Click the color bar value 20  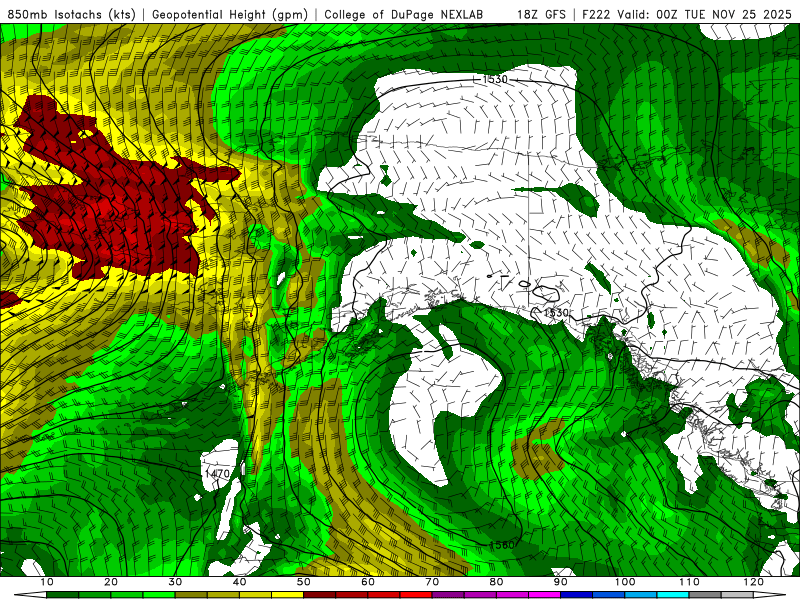111,582
